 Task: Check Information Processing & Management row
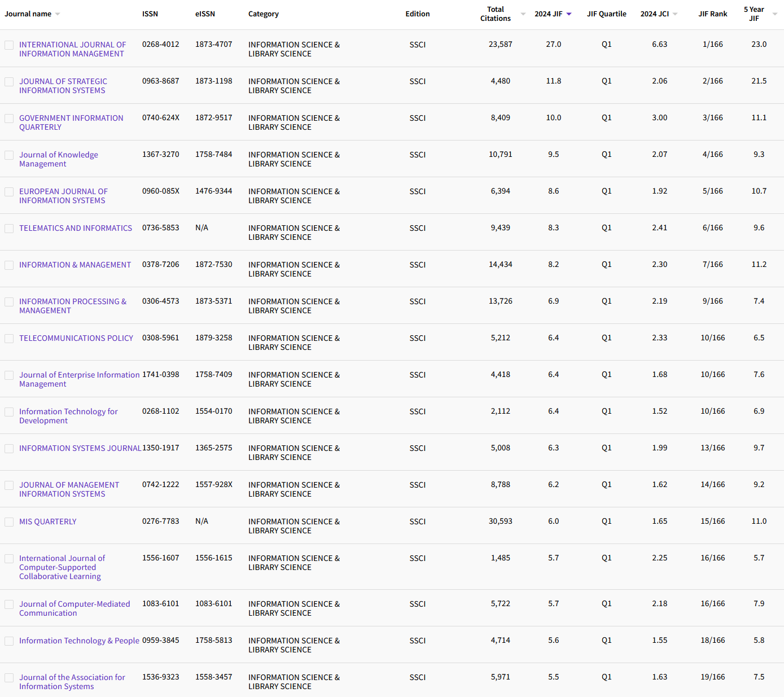click(x=9, y=302)
